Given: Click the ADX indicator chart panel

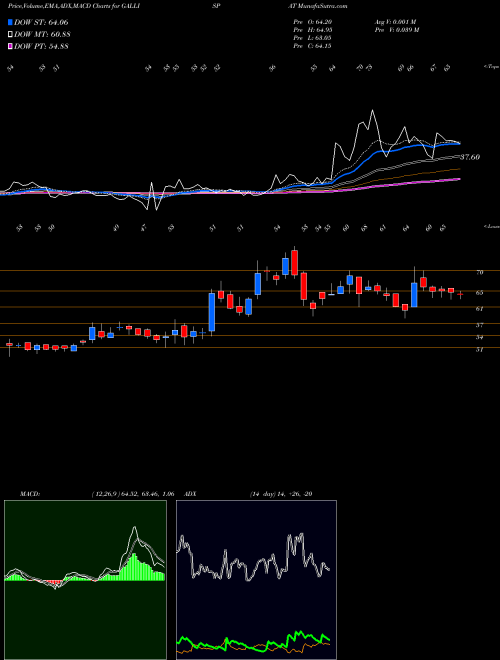Looking at the screenshot, I should (256, 580).
